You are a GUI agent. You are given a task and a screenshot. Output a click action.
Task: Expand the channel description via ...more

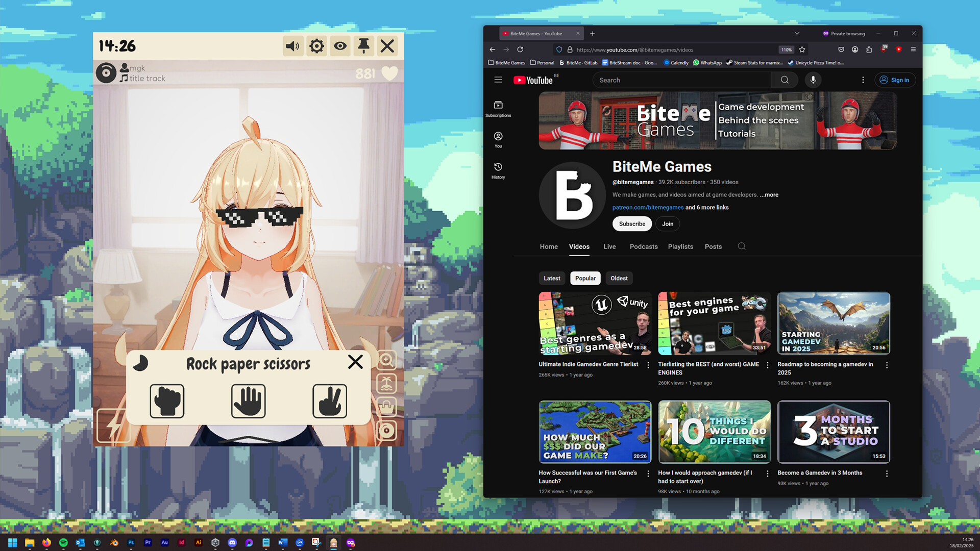[x=769, y=194]
